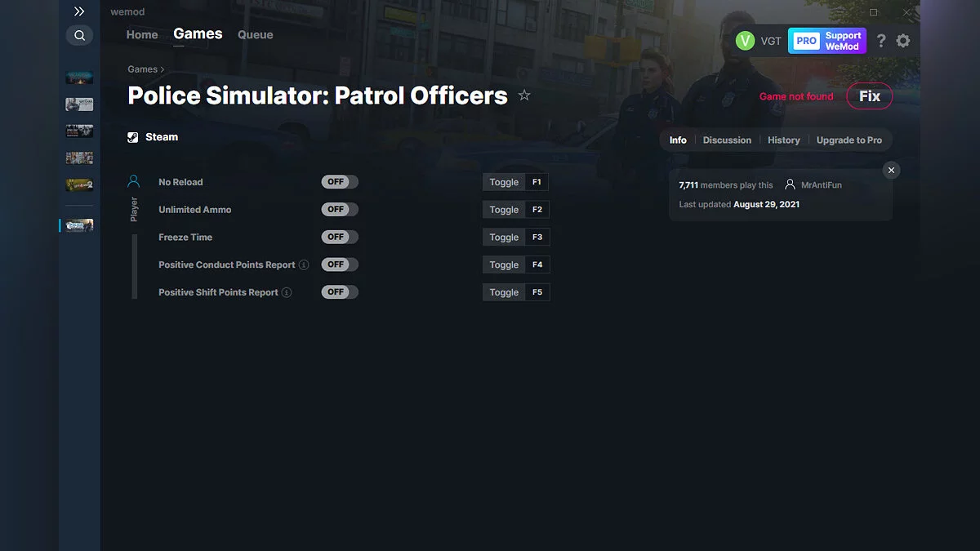Click the Fix button for Game not found
The width and height of the screenshot is (980, 551).
tap(869, 96)
